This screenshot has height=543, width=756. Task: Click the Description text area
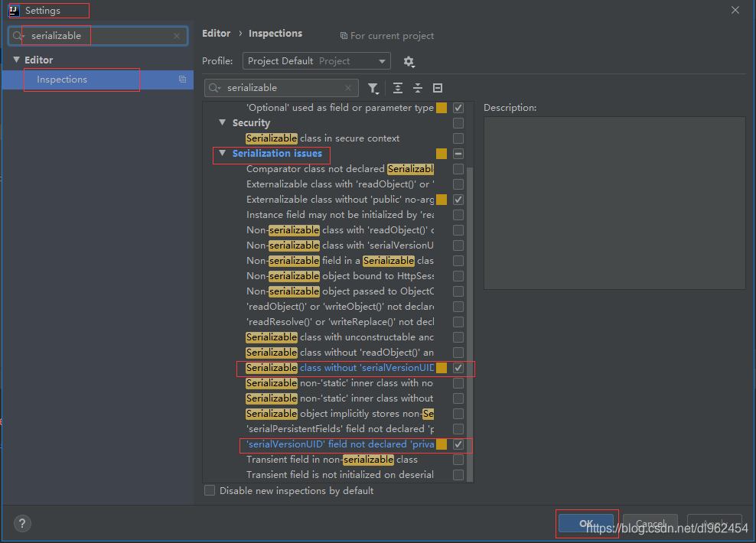614,203
